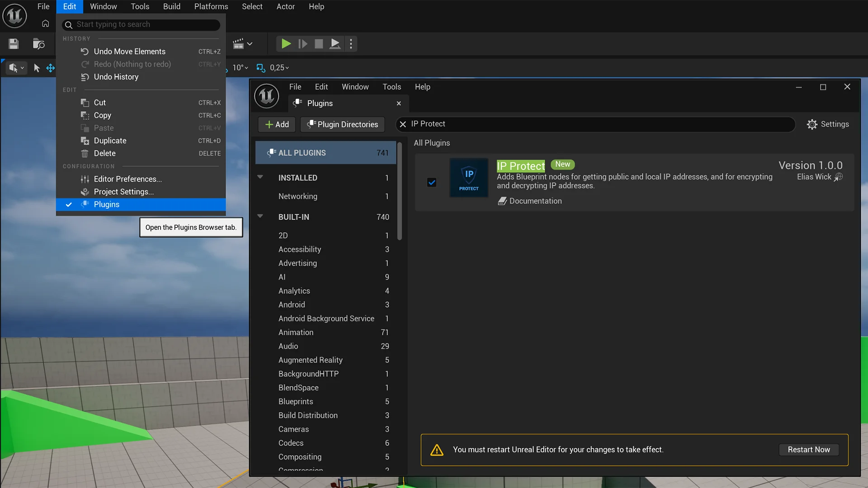Choose Delete from the Edit menu
The width and height of the screenshot is (868, 488).
click(x=141, y=153)
